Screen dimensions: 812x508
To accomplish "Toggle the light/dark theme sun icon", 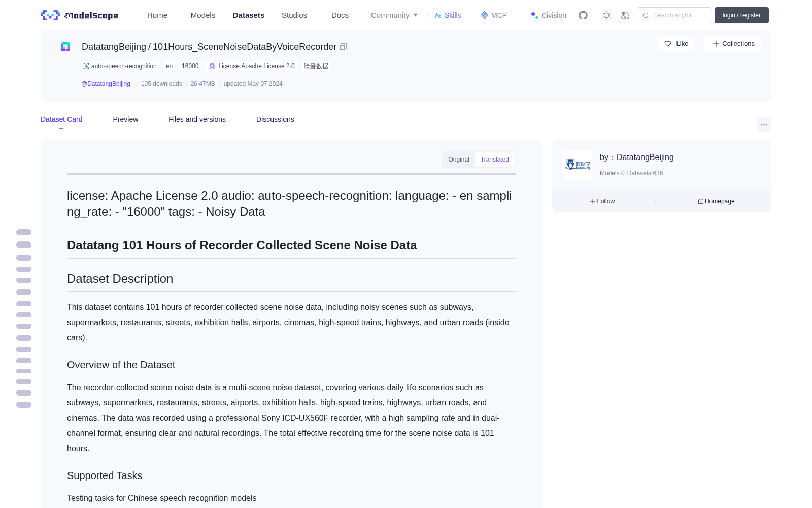I will pos(606,15).
